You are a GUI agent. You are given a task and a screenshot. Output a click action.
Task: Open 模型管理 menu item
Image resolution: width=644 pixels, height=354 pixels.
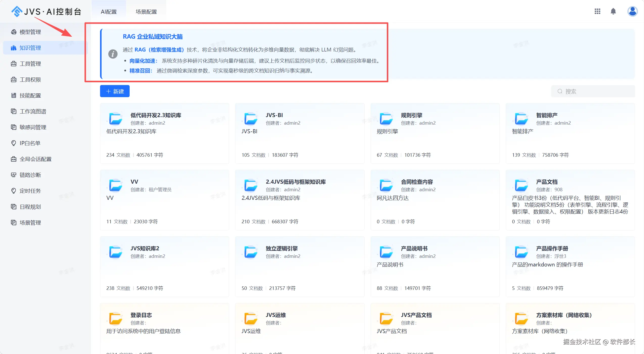[45, 32]
